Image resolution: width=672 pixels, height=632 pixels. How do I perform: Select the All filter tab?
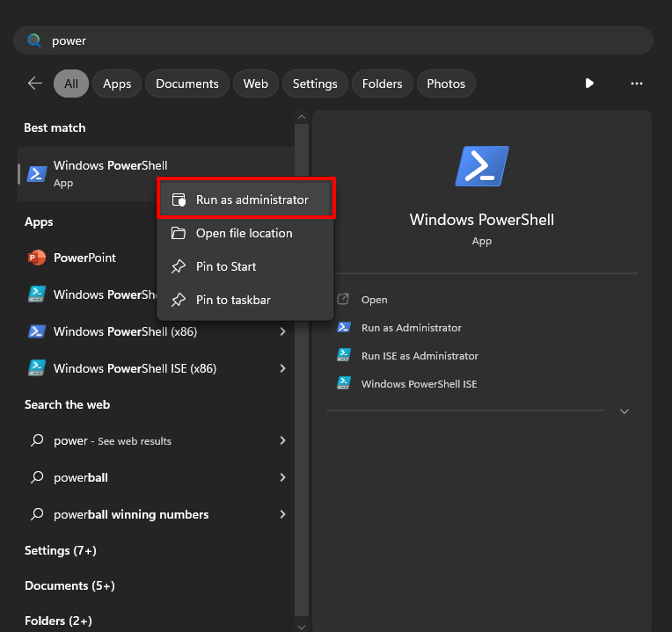click(x=71, y=84)
